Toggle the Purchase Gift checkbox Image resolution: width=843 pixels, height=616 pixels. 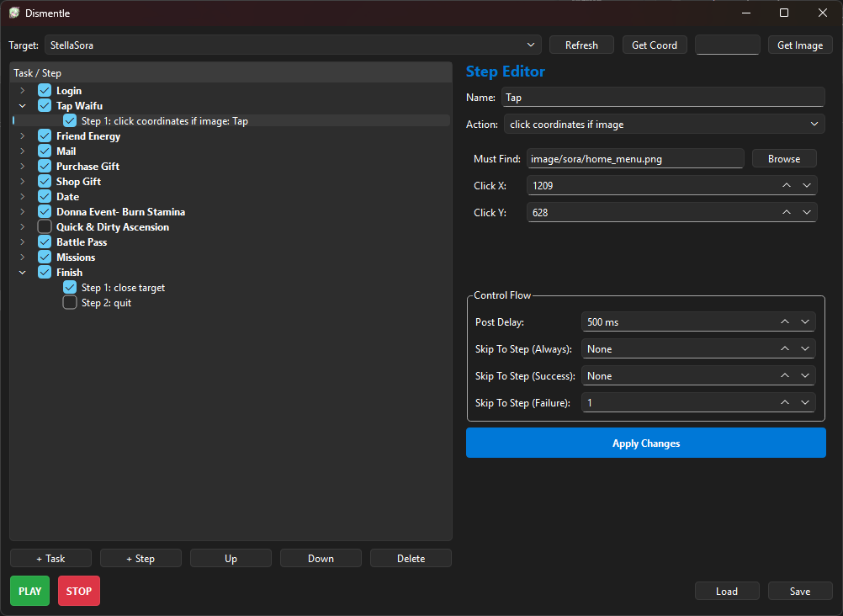pos(45,167)
